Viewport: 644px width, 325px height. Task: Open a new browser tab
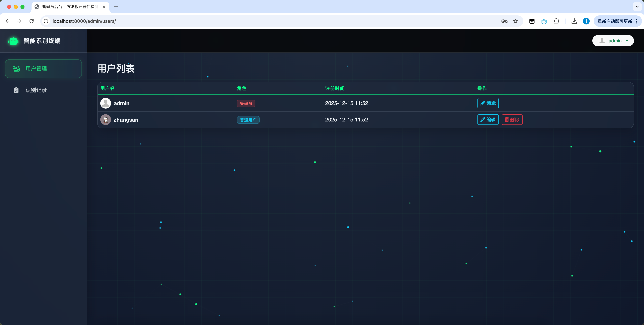116,7
